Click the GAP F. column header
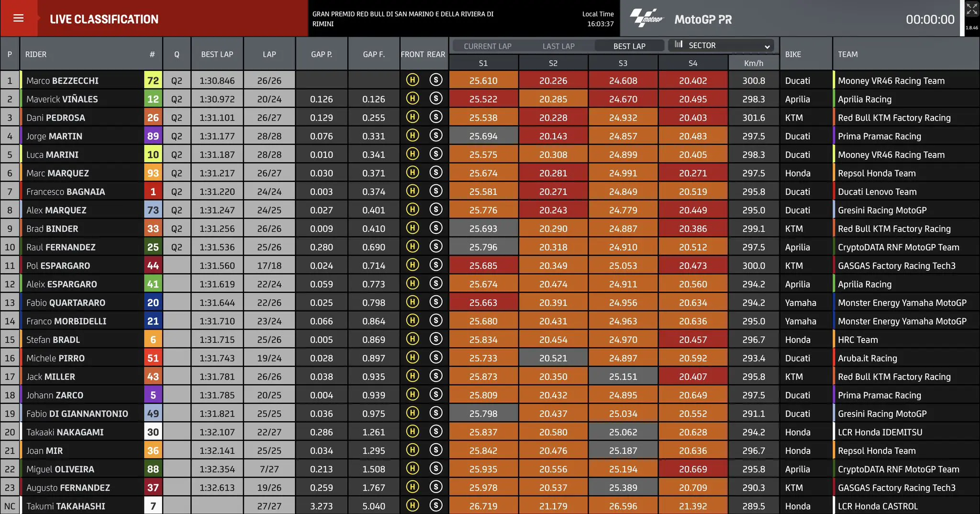The width and height of the screenshot is (980, 514). [x=374, y=54]
